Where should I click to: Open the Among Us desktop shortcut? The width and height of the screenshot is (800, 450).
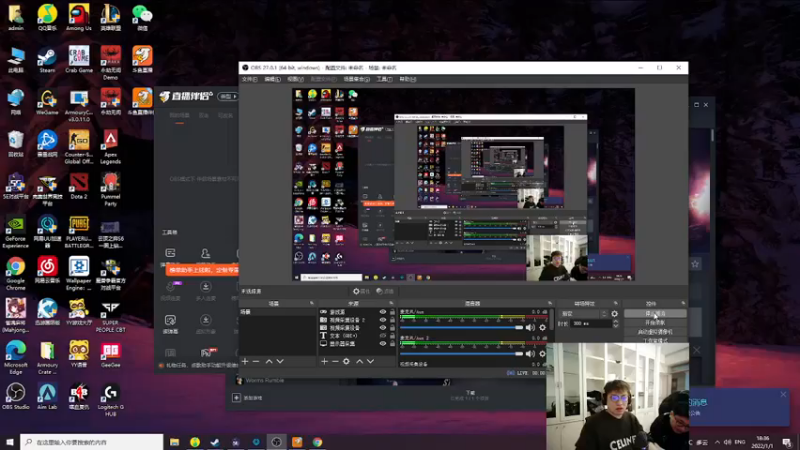pos(79,18)
